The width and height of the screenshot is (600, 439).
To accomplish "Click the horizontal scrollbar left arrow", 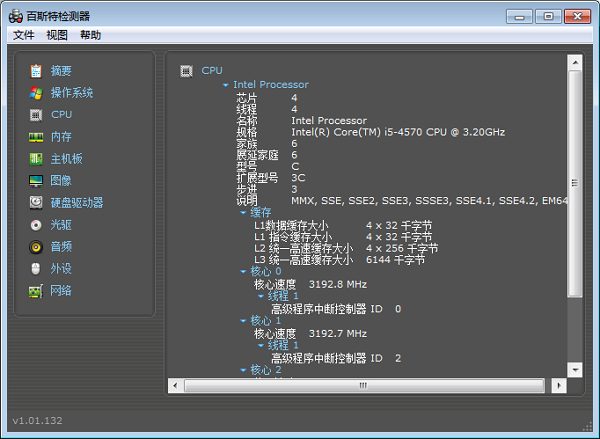I will coord(175,385).
